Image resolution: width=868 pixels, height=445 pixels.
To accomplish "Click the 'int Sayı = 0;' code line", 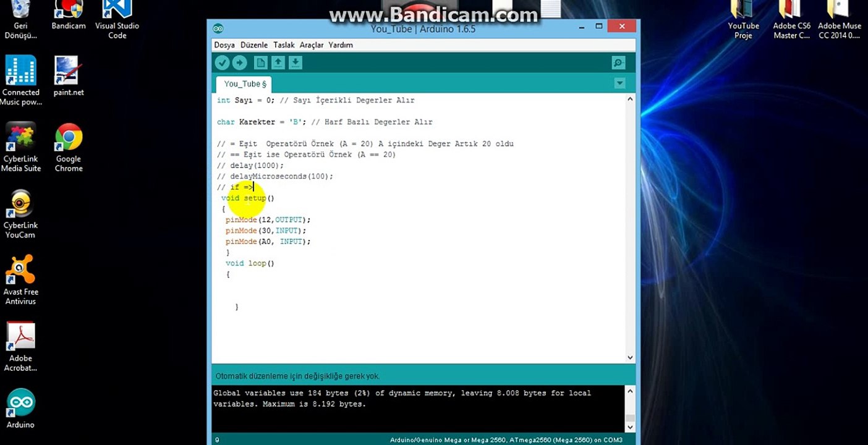I will (x=316, y=100).
